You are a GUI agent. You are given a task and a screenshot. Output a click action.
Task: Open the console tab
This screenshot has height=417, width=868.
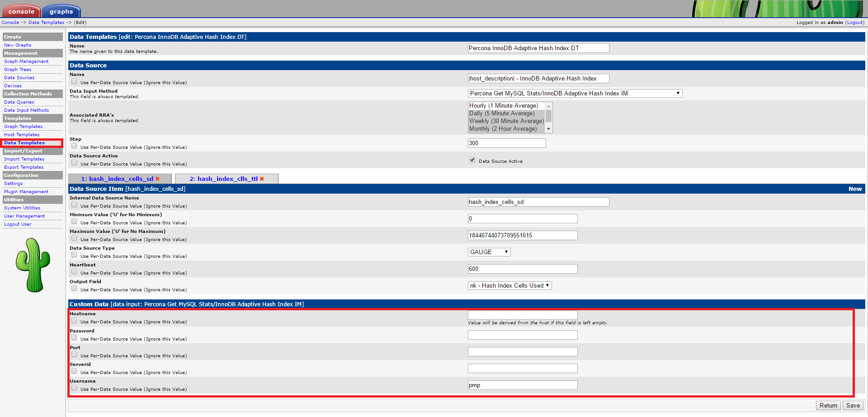pos(21,11)
